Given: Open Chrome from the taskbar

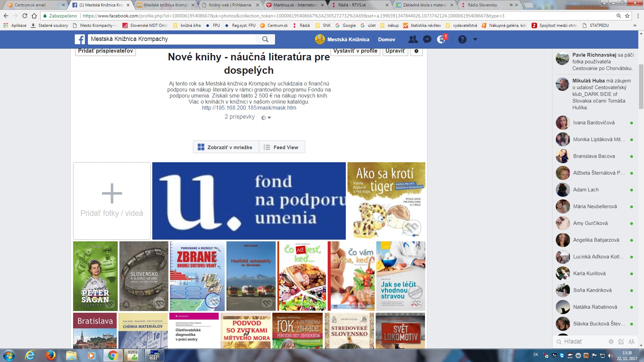Looking at the screenshot, I should 113,355.
